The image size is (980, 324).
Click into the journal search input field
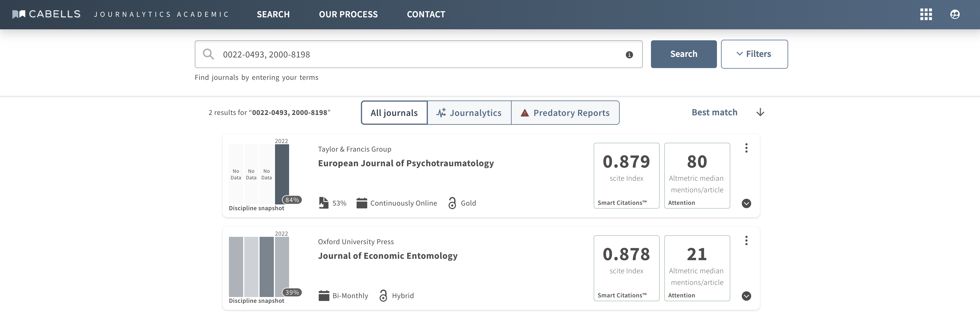click(x=418, y=54)
